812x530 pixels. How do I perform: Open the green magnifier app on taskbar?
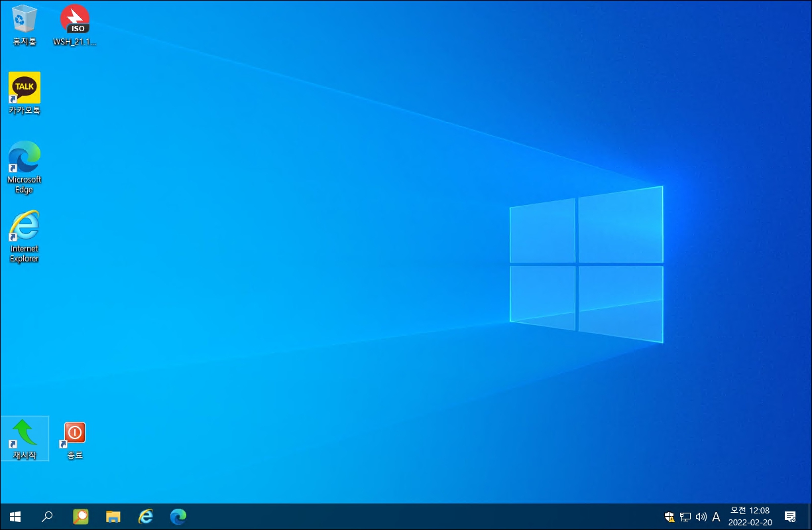coord(80,516)
